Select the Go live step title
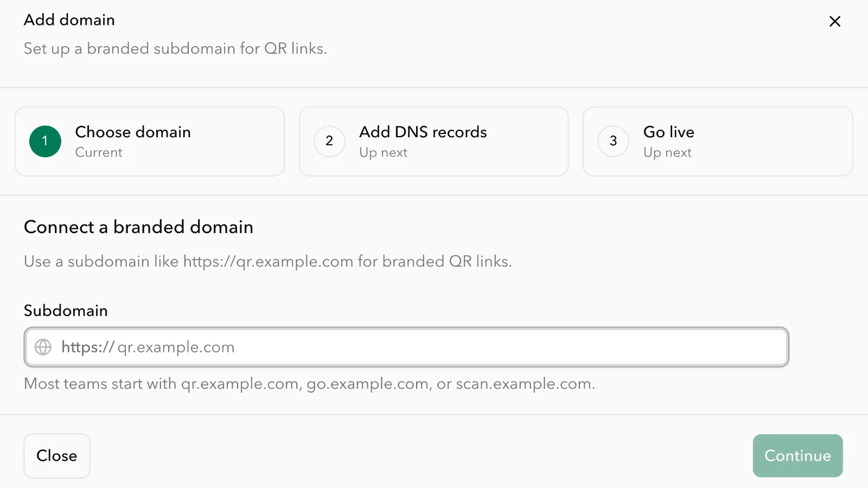The height and width of the screenshot is (488, 868). tap(668, 132)
